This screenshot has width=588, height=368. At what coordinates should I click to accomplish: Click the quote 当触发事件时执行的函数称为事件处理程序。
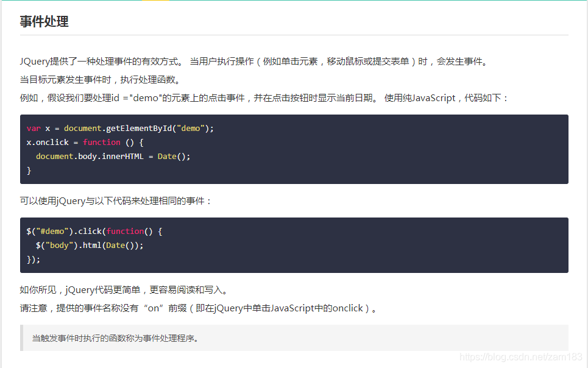click(115, 338)
